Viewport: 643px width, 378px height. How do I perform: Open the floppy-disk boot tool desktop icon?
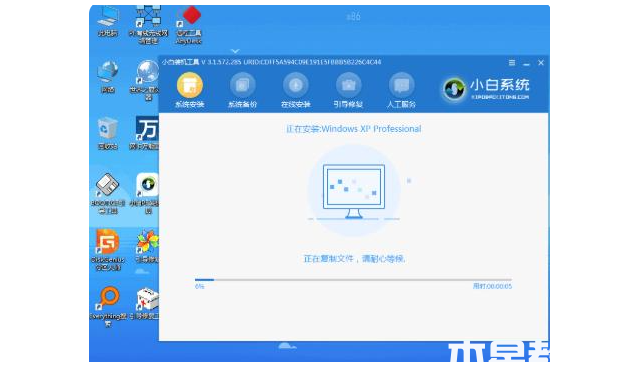pyautogui.click(x=107, y=194)
